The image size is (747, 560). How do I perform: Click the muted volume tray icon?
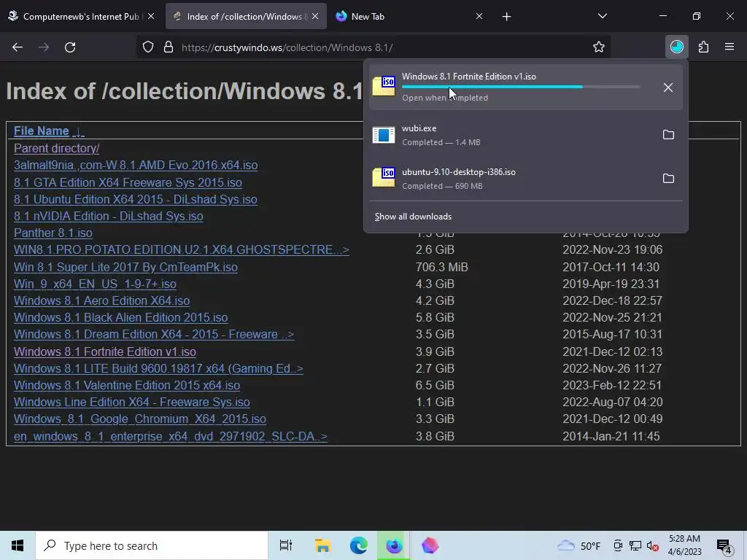(653, 545)
